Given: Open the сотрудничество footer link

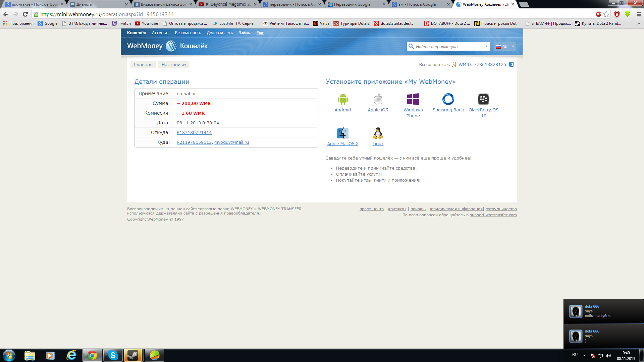Looking at the screenshot, I should (501, 209).
